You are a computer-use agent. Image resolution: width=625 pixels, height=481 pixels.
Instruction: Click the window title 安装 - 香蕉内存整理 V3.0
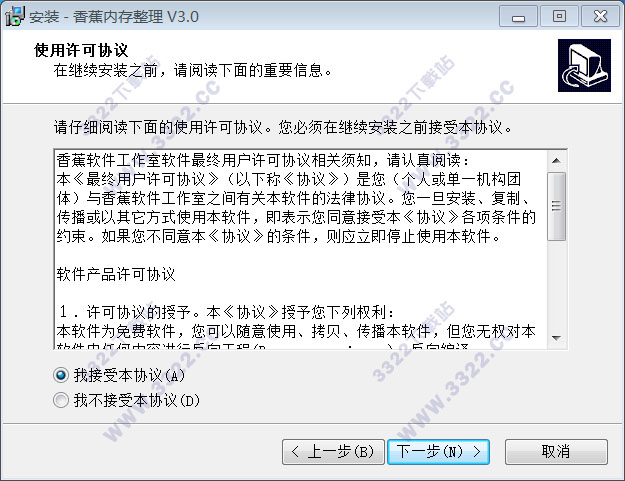(114, 17)
